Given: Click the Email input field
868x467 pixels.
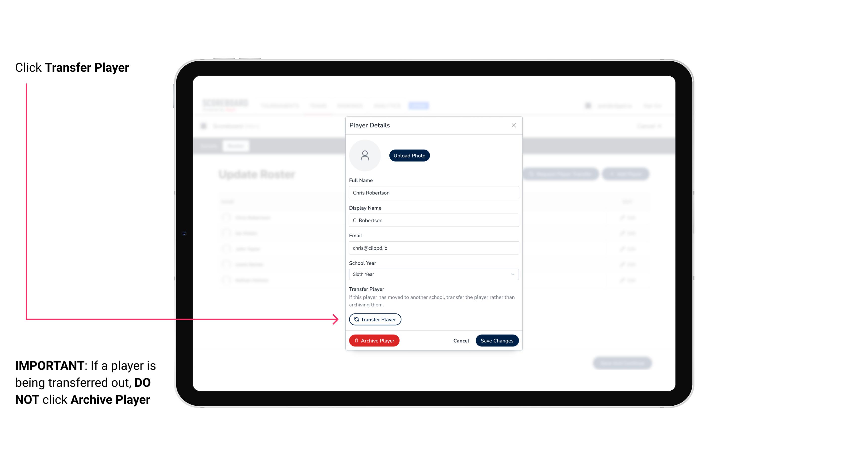Looking at the screenshot, I should pos(433,247).
